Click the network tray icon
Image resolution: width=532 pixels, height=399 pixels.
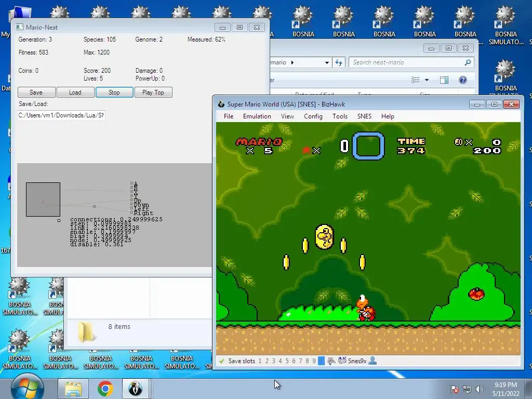467,389
